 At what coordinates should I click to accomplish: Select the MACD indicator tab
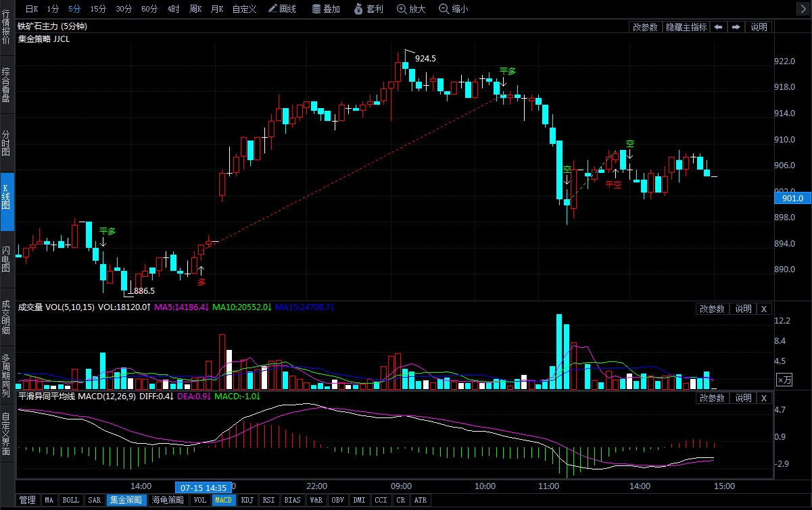tap(224, 501)
